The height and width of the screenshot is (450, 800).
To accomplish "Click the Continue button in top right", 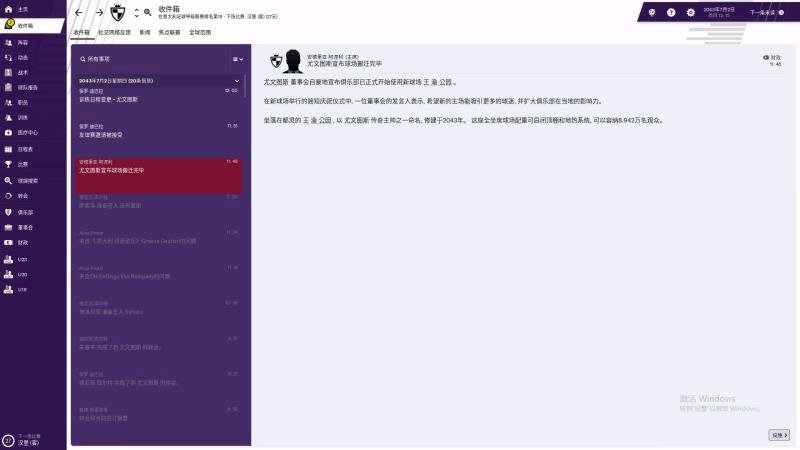I will tap(767, 12).
